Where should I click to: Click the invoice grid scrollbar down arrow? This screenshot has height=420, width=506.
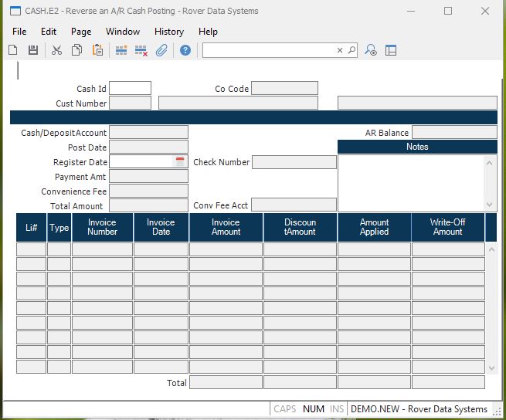491,368
